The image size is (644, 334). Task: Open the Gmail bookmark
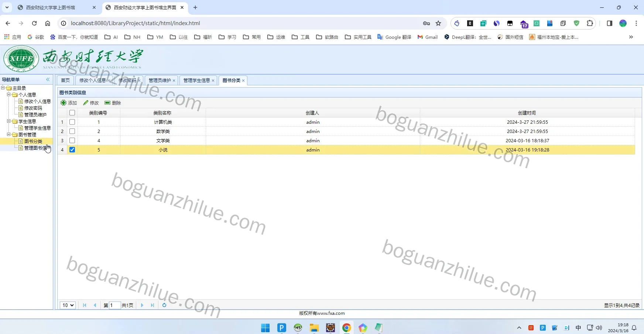point(428,37)
